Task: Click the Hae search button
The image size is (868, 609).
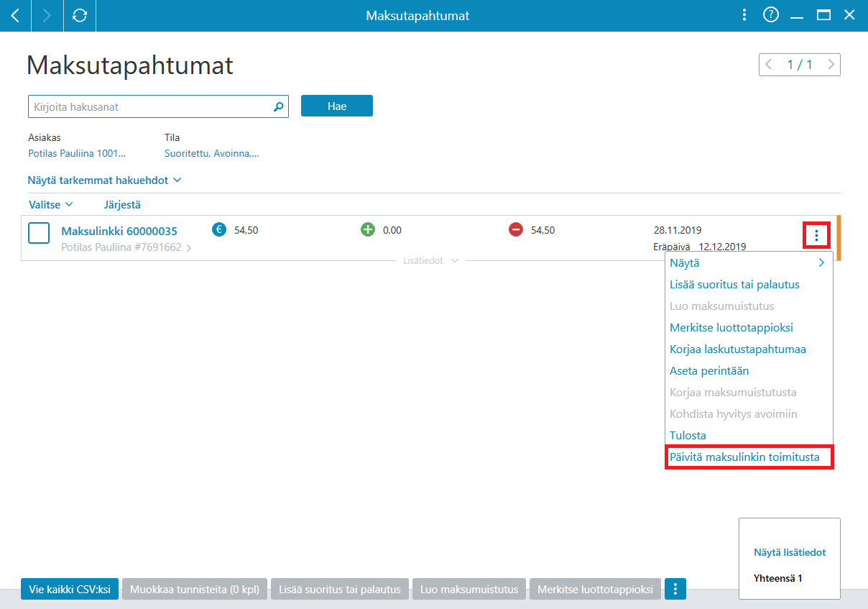Action: pyautogui.click(x=337, y=106)
